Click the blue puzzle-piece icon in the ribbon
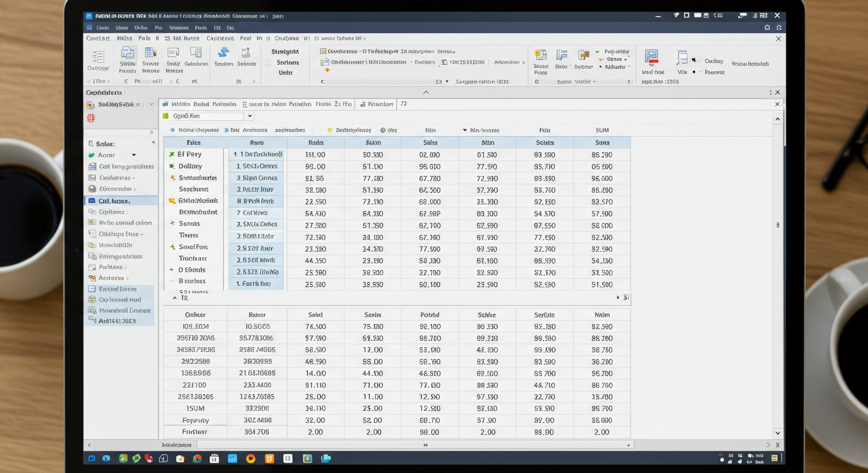 pos(223,53)
